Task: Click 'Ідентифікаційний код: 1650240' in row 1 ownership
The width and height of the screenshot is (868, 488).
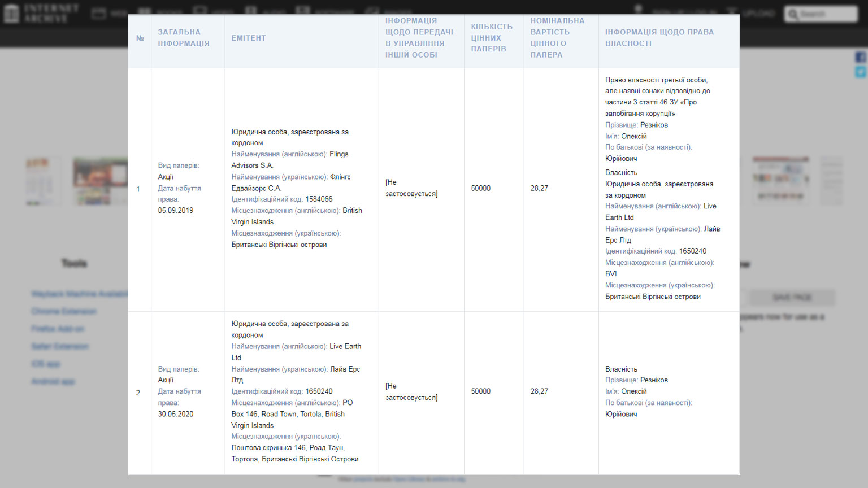Action: pyautogui.click(x=656, y=251)
